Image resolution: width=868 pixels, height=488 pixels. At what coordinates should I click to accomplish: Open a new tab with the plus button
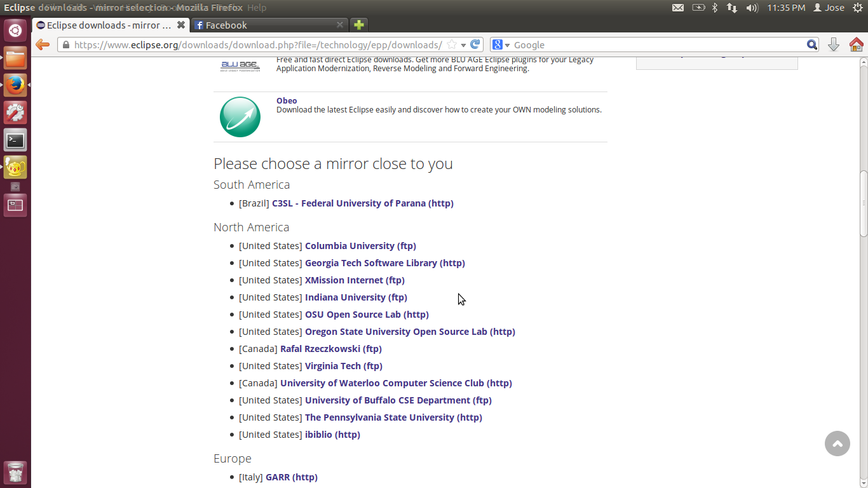pos(359,25)
